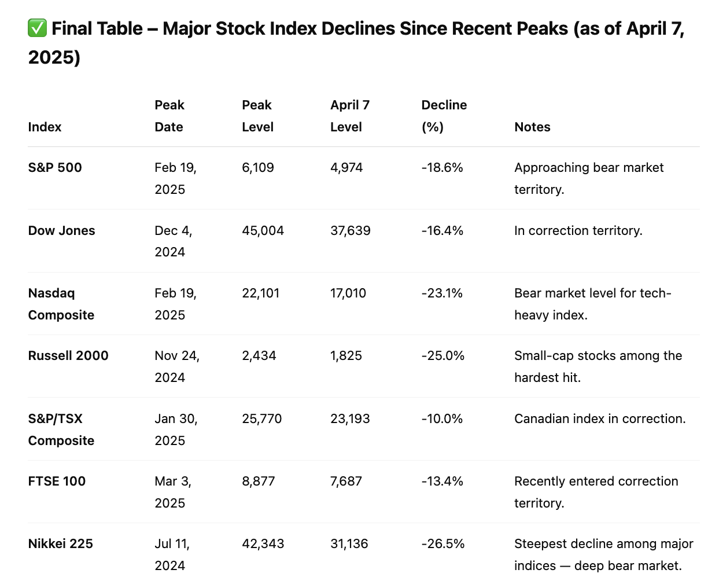Select the 17,010 April 7 level
Viewport: 708px width, 588px height.
coord(348,293)
